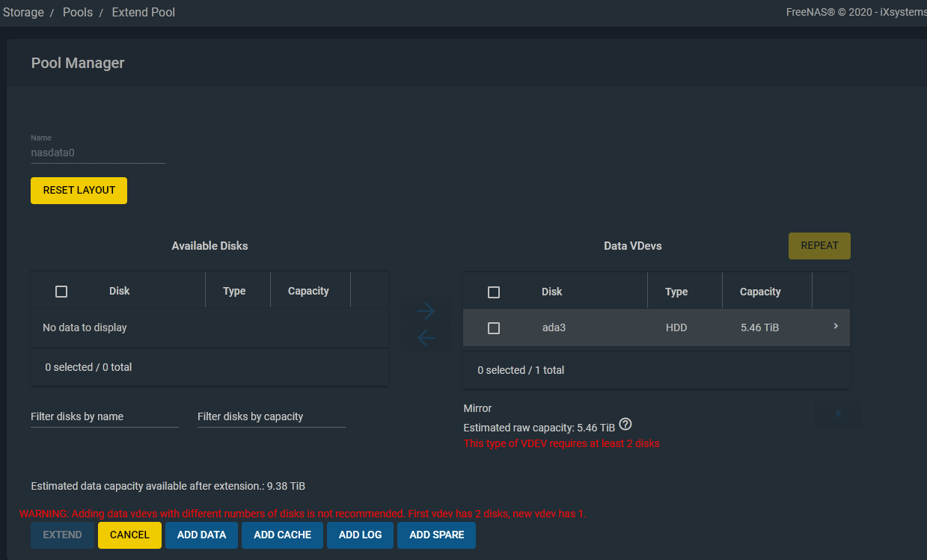The image size is (927, 560).
Task: Sort Data VDevs by Capacity column
Action: coord(760,292)
